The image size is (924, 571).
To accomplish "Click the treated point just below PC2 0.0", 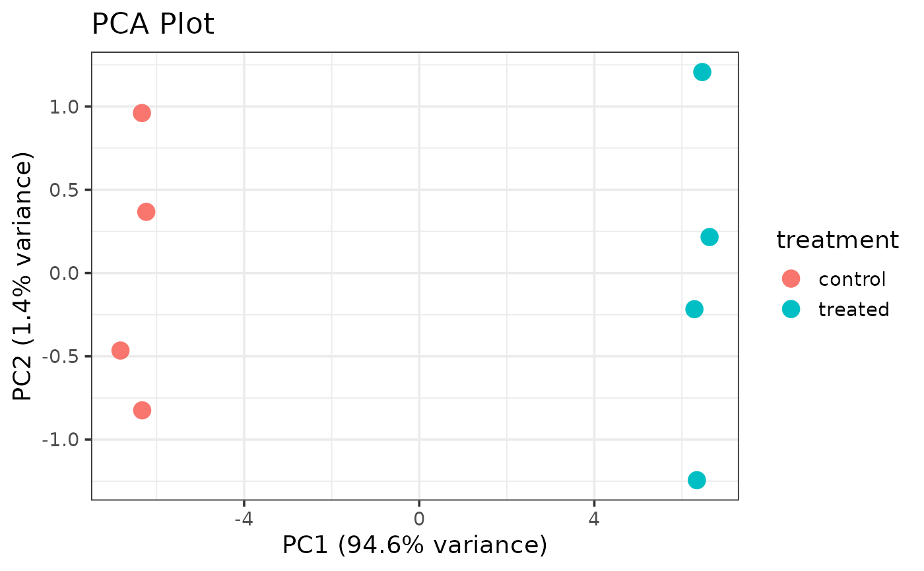I will pos(694,309).
